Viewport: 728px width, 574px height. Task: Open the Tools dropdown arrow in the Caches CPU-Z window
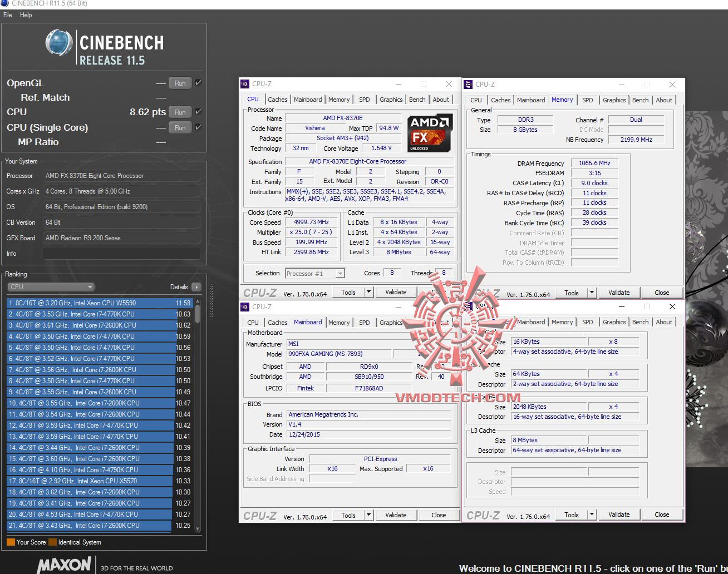coord(591,514)
